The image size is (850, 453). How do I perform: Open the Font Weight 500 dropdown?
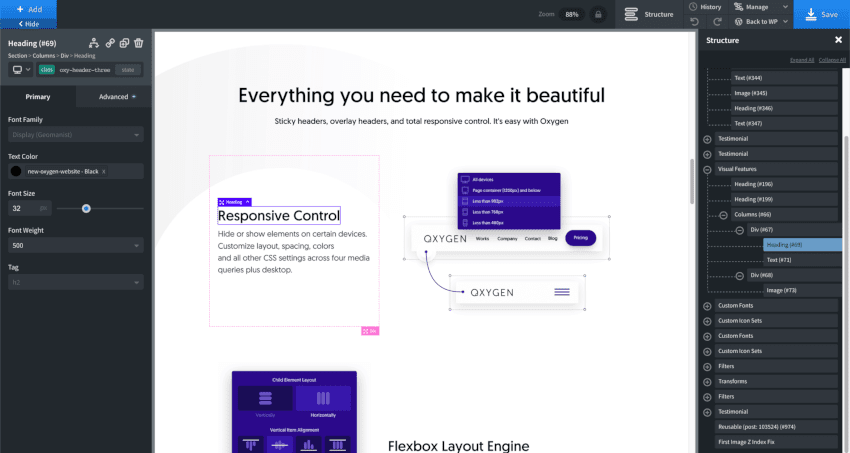pos(76,245)
